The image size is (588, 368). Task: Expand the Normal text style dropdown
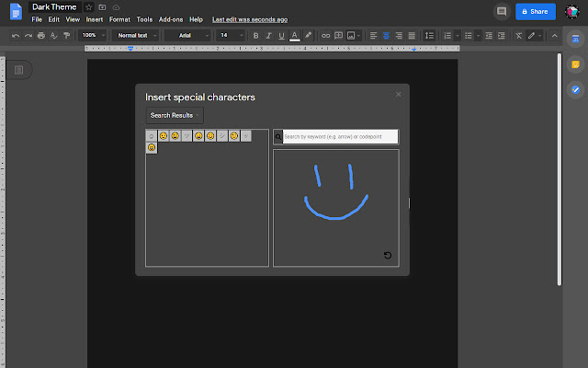pyautogui.click(x=135, y=36)
